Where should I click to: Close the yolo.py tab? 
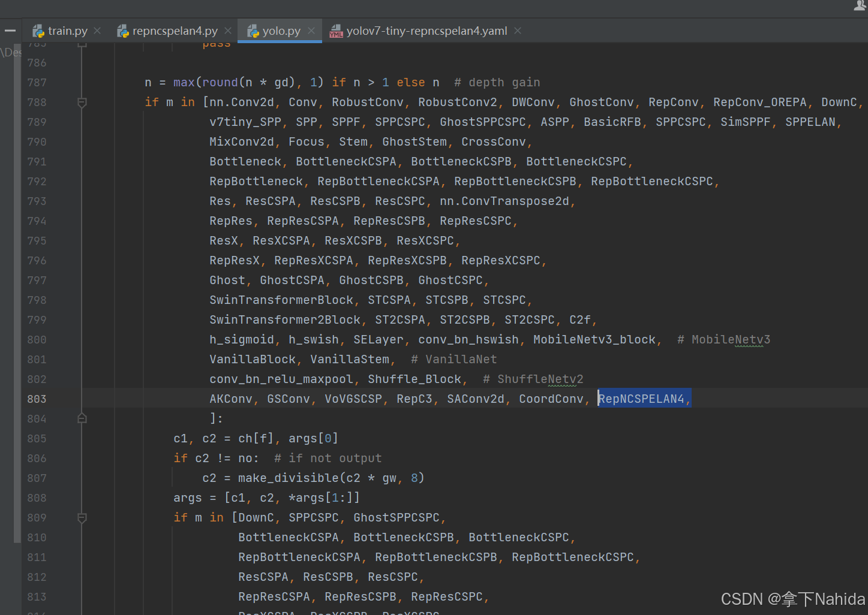[x=311, y=31]
